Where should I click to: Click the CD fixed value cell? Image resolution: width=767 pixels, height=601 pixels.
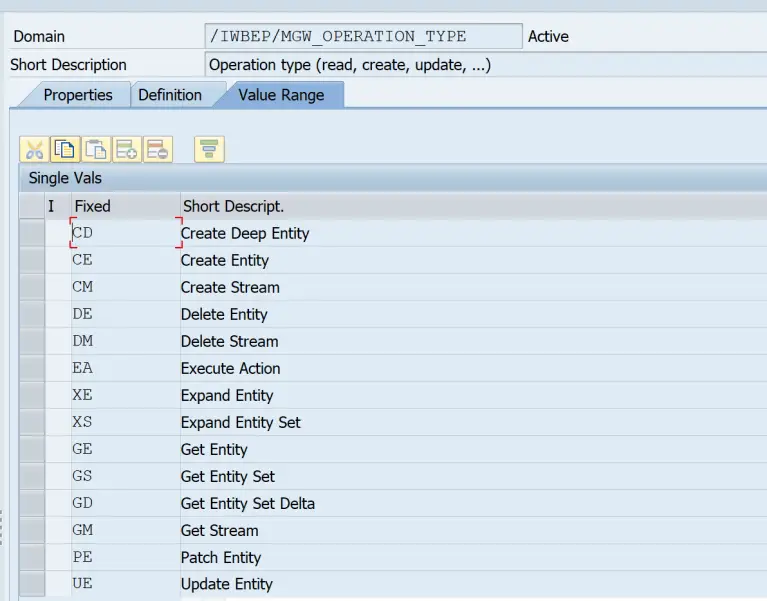124,234
